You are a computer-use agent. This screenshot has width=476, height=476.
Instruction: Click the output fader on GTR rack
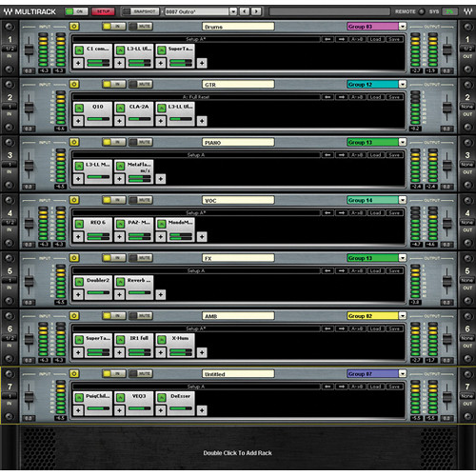pos(447,108)
